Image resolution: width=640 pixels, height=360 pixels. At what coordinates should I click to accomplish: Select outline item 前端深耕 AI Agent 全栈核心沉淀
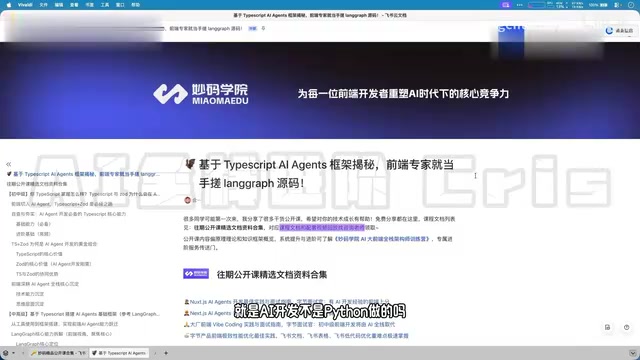click(45, 284)
